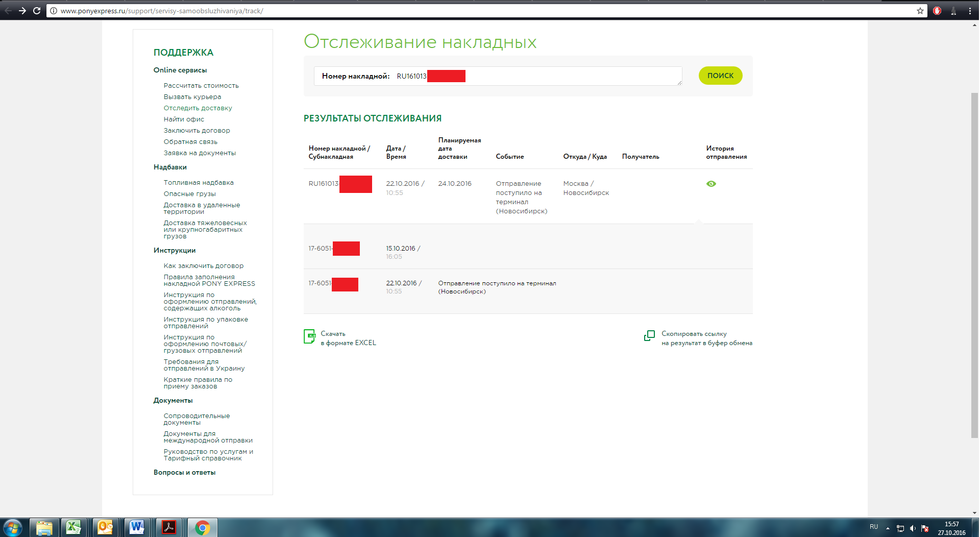The height and width of the screenshot is (537, 980).
Task: Click Скопировать ссылку на результат link
Action: pyautogui.click(x=707, y=338)
